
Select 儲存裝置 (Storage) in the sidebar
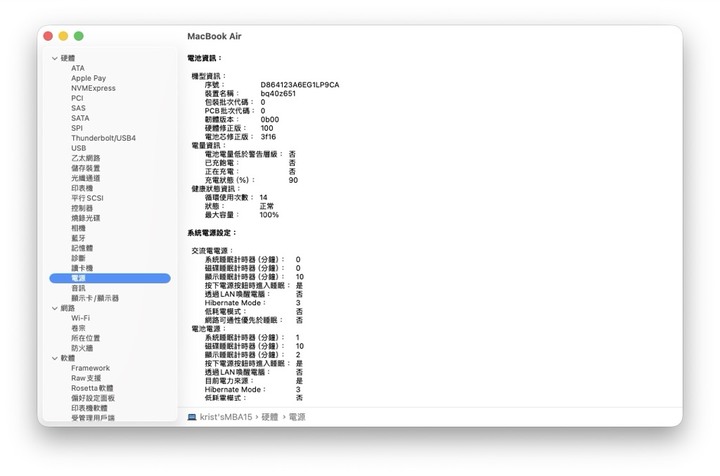85,168
